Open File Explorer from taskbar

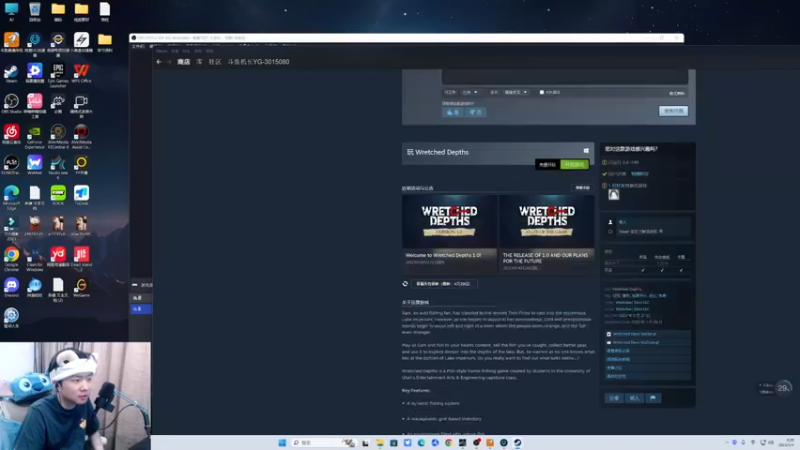tap(380, 443)
